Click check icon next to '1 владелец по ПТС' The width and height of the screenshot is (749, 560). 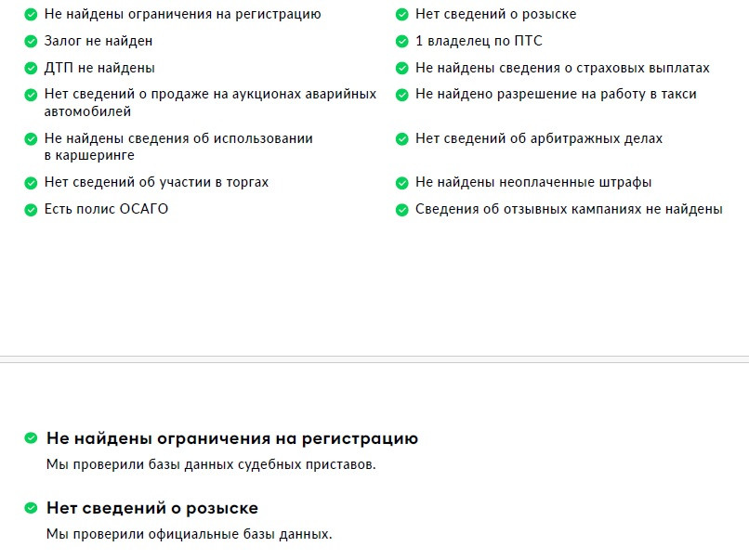coord(402,42)
